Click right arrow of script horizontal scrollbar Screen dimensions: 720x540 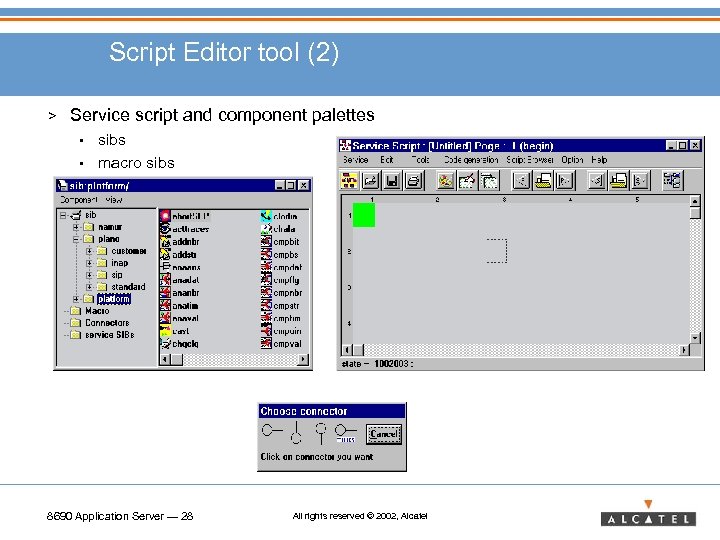[x=684, y=350]
